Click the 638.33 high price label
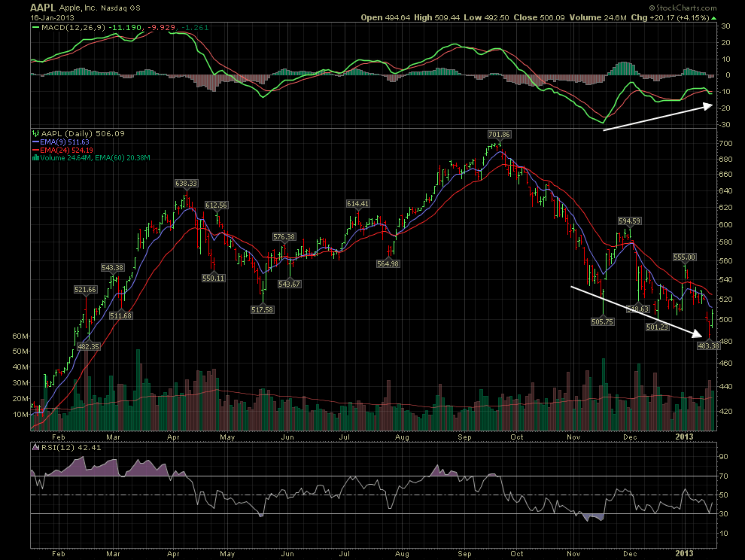Viewport: 745px width, 560px height. 186,183
